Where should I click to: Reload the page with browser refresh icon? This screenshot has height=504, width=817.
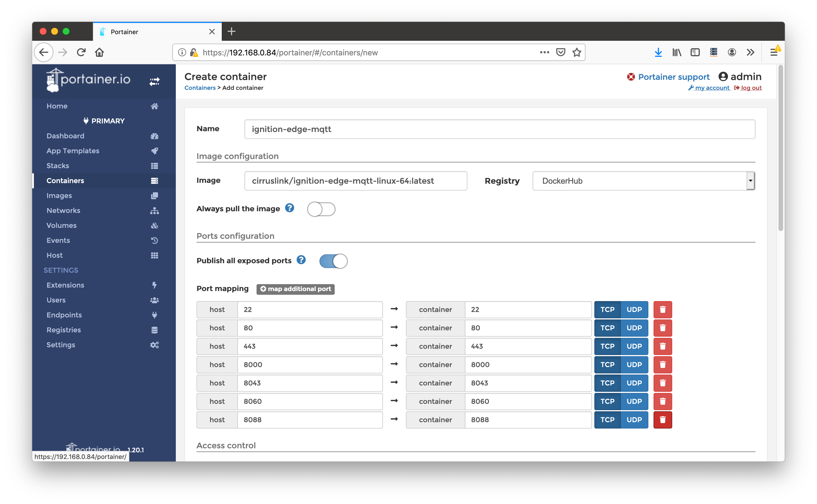pos(81,52)
